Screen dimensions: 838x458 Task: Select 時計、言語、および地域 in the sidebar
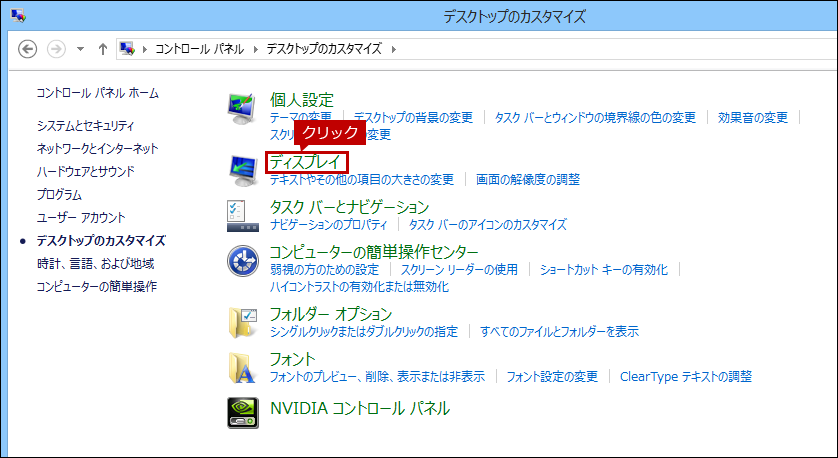(95, 263)
